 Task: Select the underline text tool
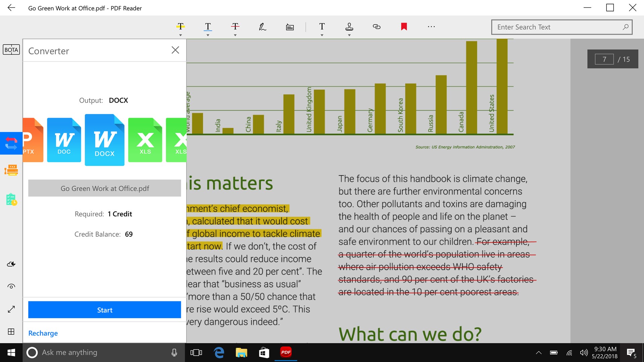[x=208, y=27]
